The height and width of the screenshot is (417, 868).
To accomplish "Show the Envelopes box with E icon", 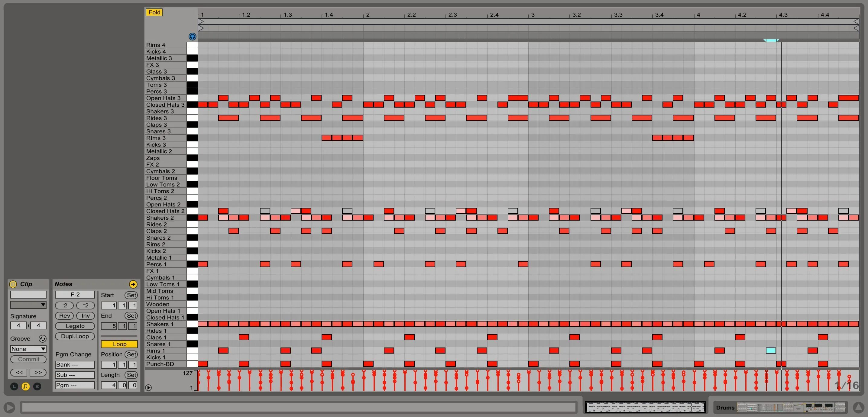I will [x=37, y=386].
